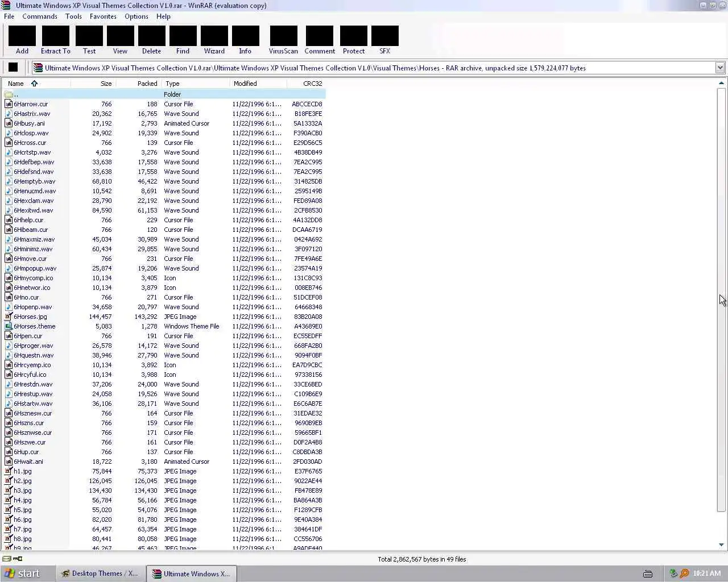The image size is (728, 582).
Task: Open the Tools menu
Action: coord(73,16)
